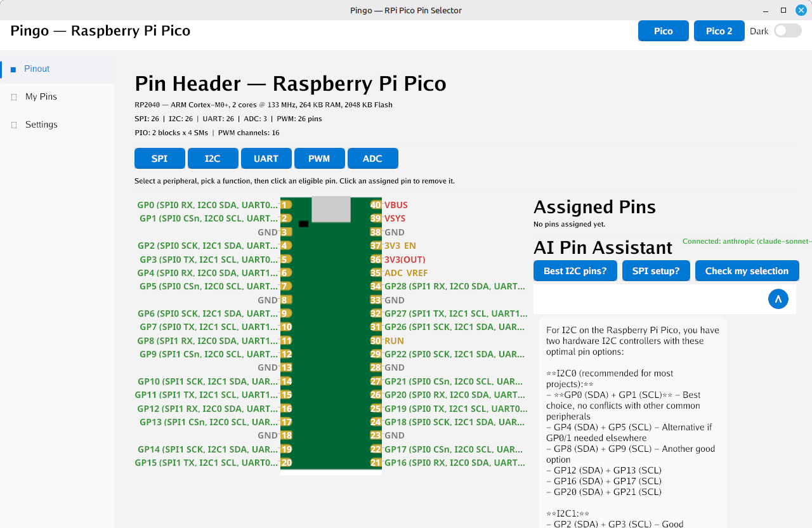Click pin 40 VBUS pad
The width and height of the screenshot is (812, 528).
(376, 205)
